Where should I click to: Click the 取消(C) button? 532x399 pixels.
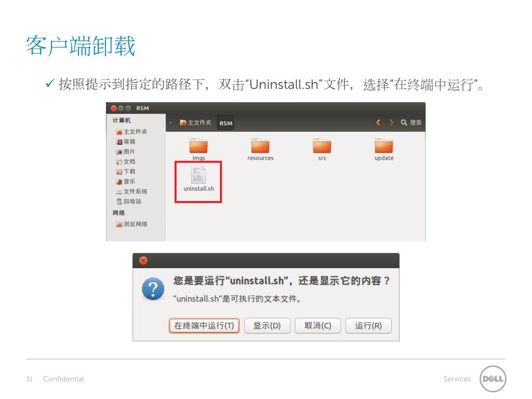(x=318, y=326)
